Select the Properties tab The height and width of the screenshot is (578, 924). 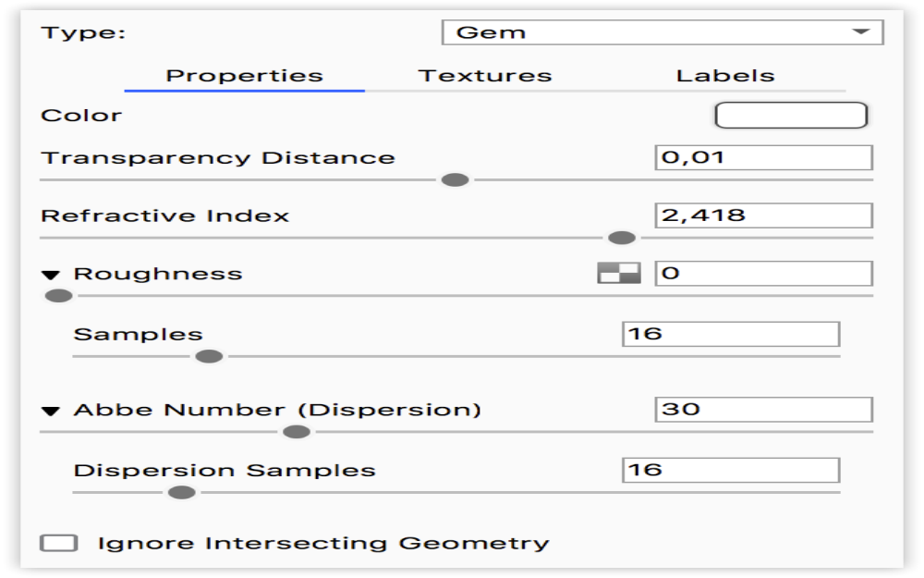pos(244,76)
